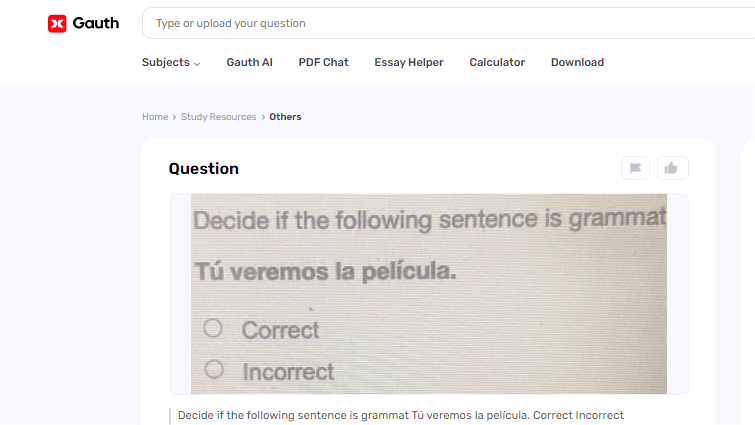Click the thumbs up like icon
The height and width of the screenshot is (425, 755).
(672, 168)
